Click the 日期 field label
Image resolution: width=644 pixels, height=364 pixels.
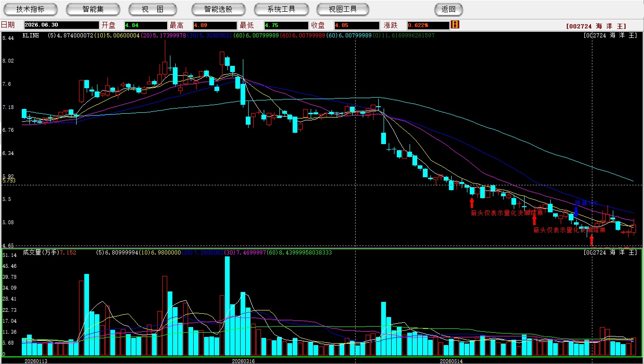pos(8,25)
